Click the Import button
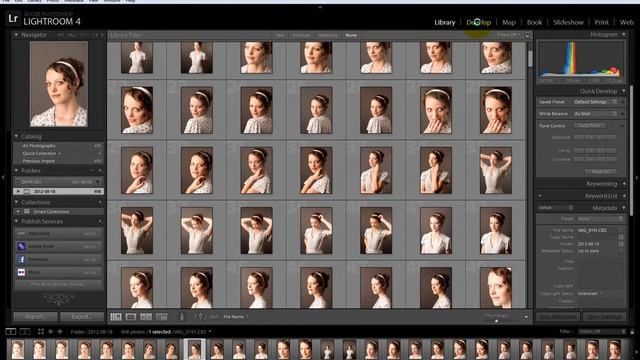The width and height of the screenshot is (640, 360). 35,317
